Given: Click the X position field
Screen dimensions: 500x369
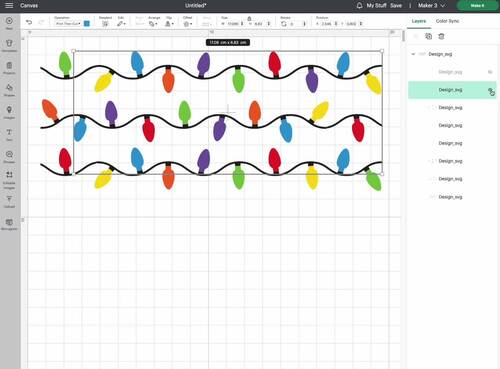Looking at the screenshot, I should click(327, 24).
